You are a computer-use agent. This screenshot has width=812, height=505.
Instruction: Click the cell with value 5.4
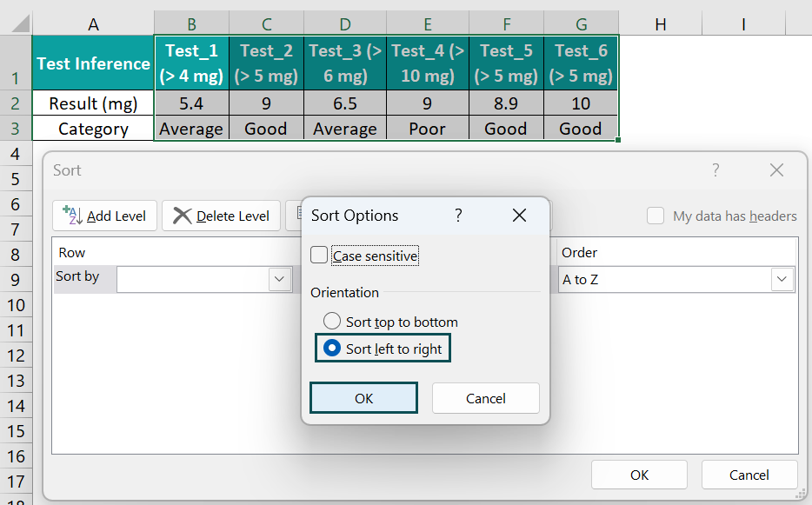[191, 103]
